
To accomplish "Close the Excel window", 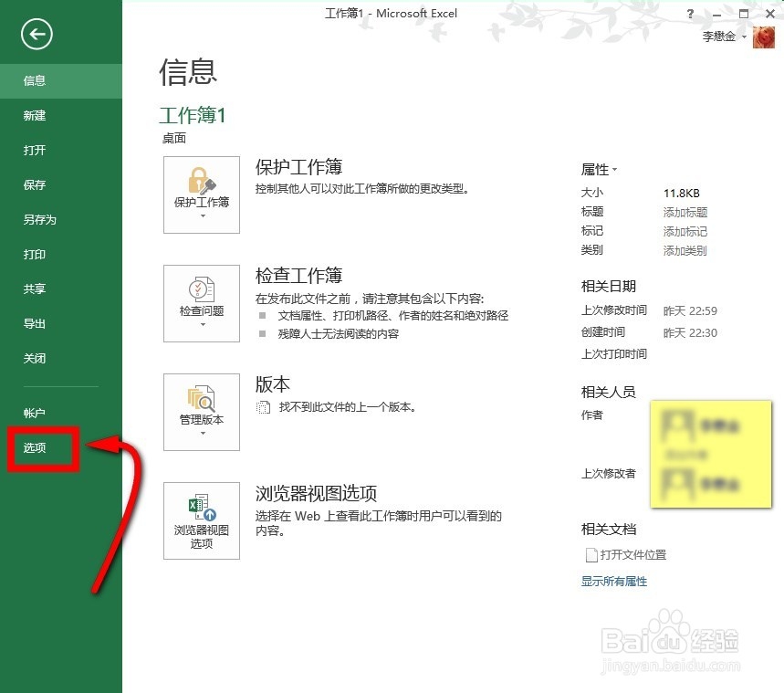I will click(770, 14).
